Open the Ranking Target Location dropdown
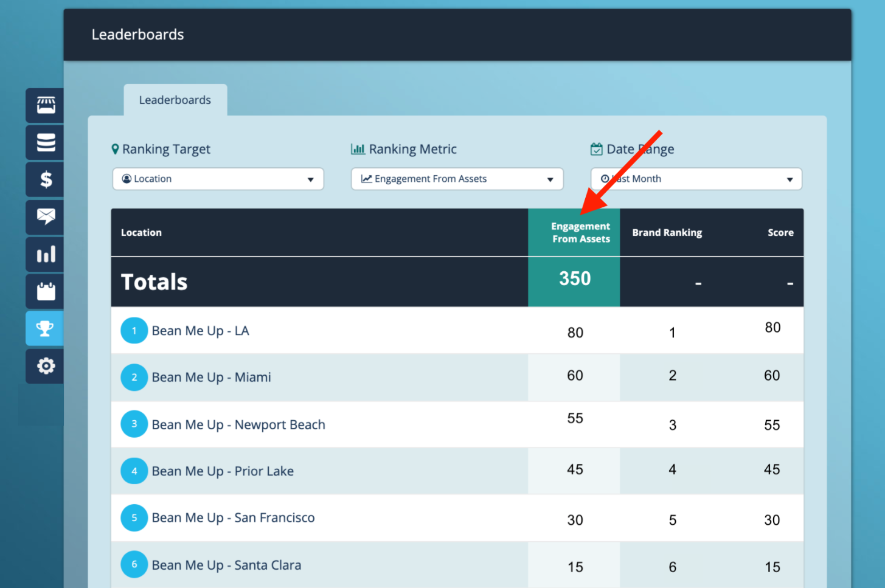Viewport: 885px width, 588px height. (218, 179)
